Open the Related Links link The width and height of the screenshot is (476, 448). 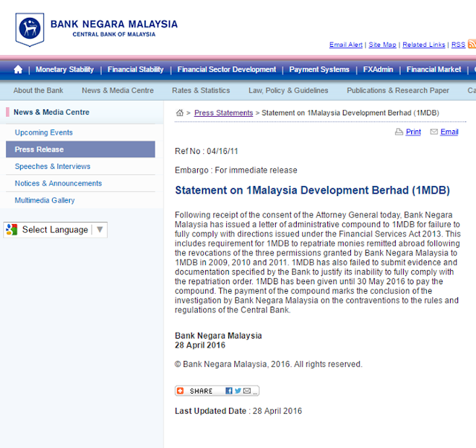pyautogui.click(x=424, y=45)
